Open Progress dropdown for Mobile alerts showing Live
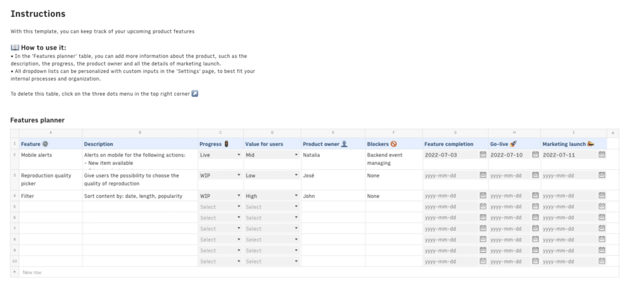The height and width of the screenshot is (288, 644). pos(221,155)
